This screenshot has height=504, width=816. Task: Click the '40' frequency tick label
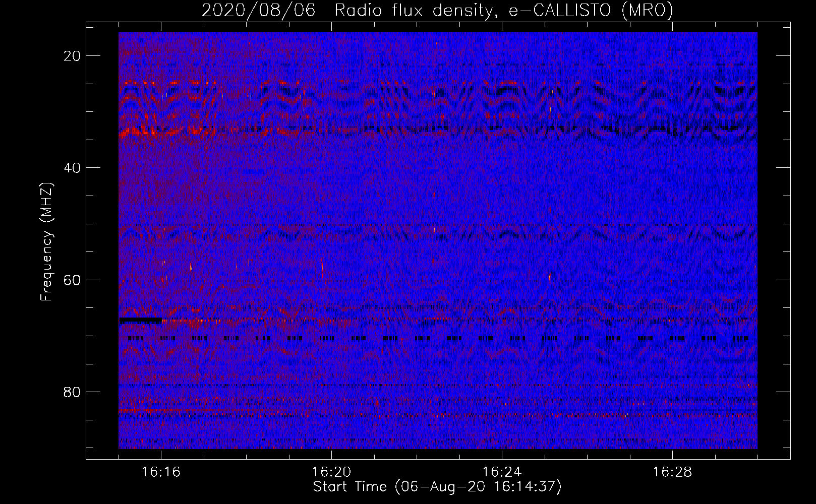[73, 168]
